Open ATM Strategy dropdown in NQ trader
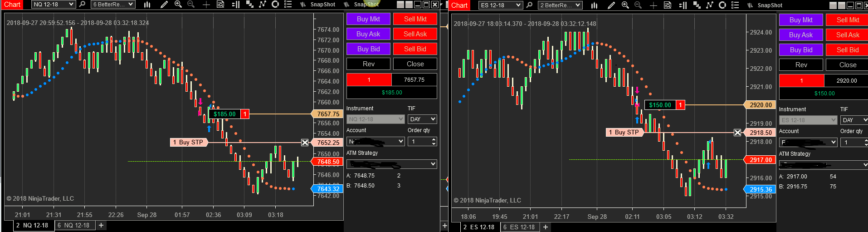Viewport: 868px width, 232px height. tap(392, 164)
